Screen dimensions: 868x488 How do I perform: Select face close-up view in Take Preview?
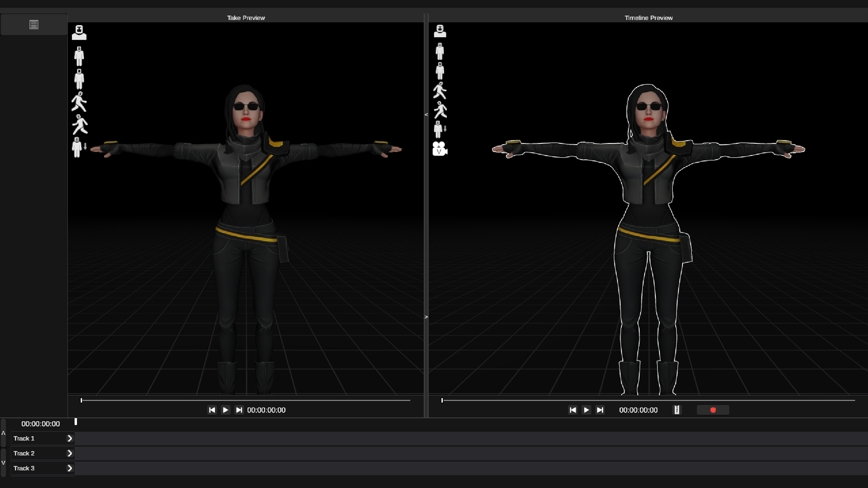[x=79, y=33]
